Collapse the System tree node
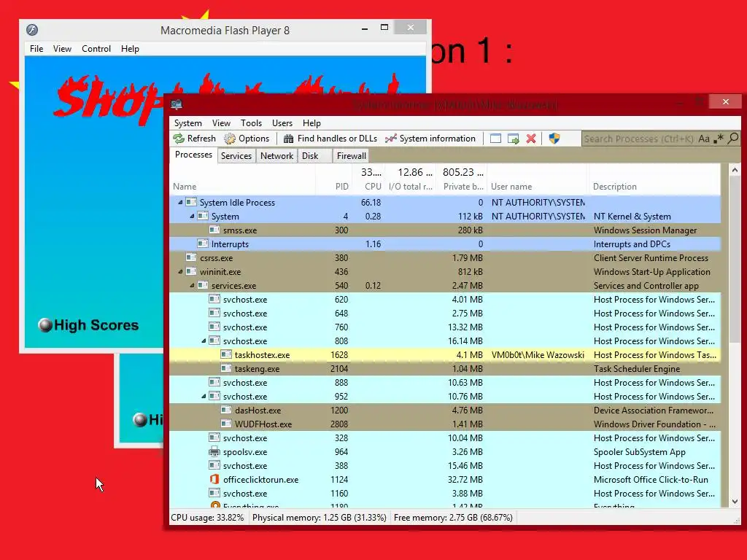Screen dimensions: 747x560 192,216
